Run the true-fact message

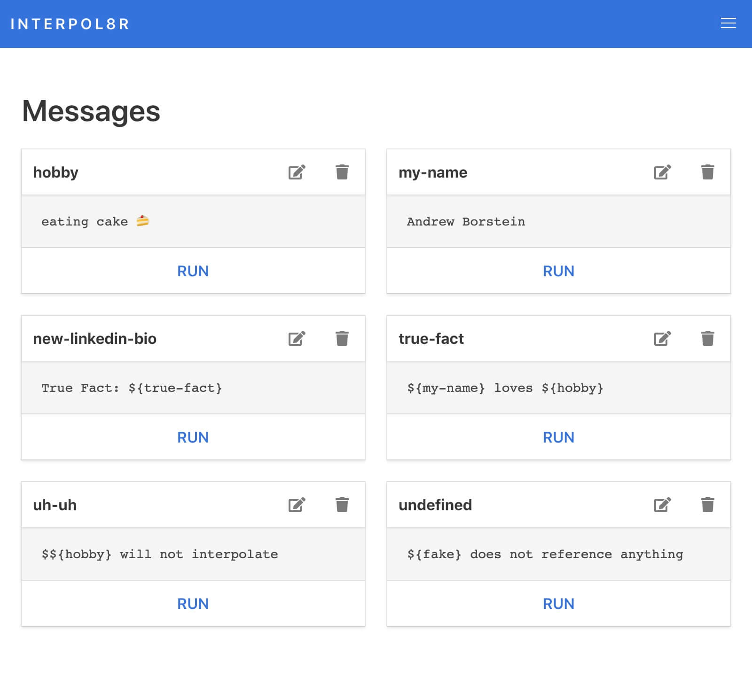(x=558, y=437)
